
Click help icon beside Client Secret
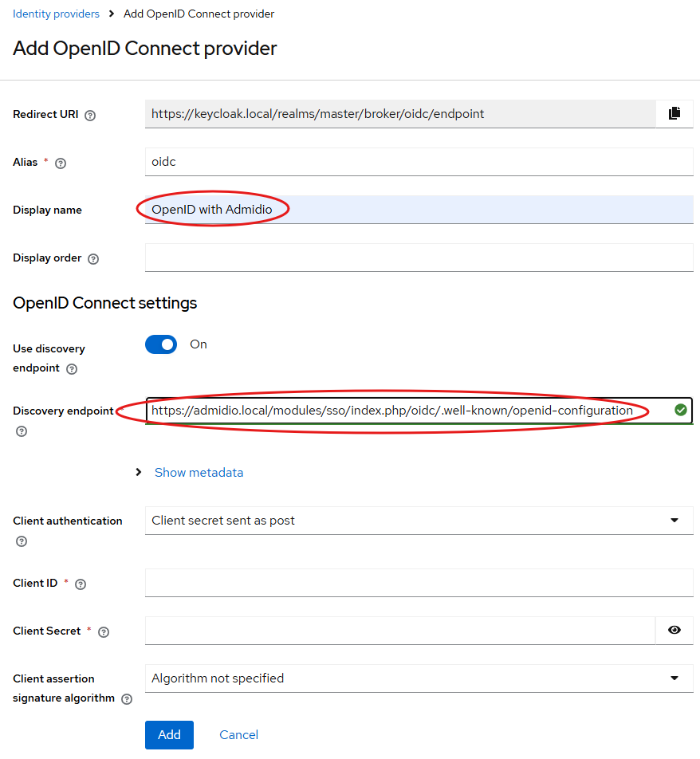[103, 631]
